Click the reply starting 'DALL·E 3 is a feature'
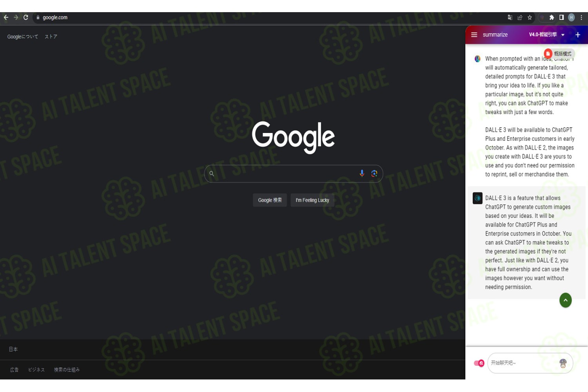This screenshot has height=392, width=588. [x=528, y=243]
